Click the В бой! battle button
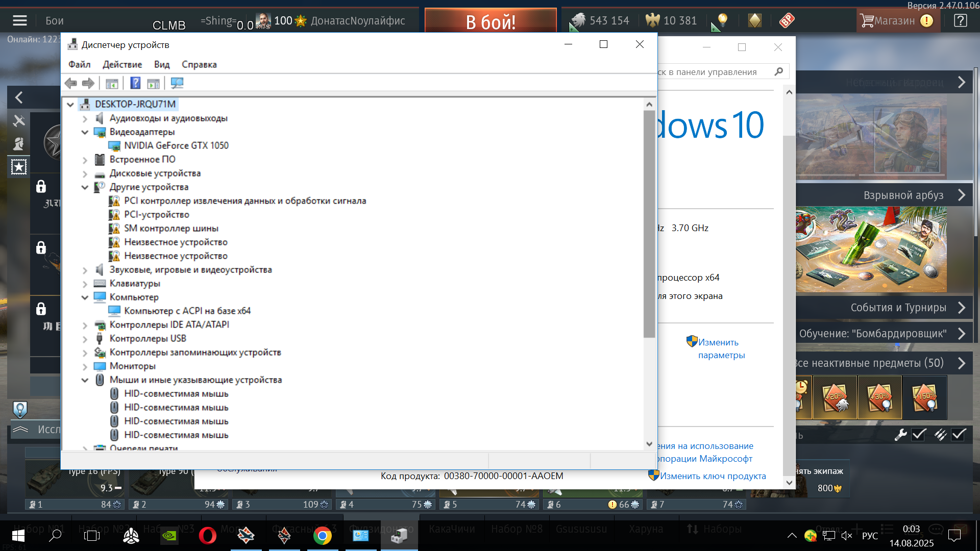Screen dimensions: 980x551 (491, 21)
